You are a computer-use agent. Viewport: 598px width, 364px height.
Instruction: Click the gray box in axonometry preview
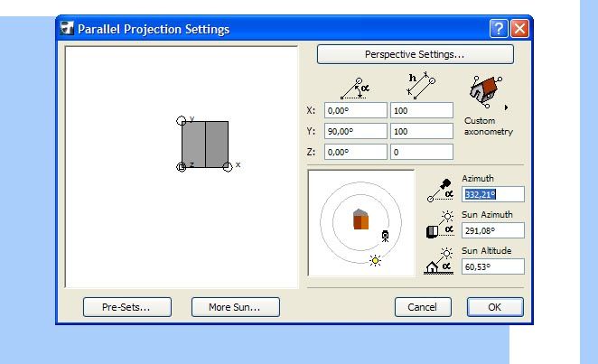click(205, 145)
